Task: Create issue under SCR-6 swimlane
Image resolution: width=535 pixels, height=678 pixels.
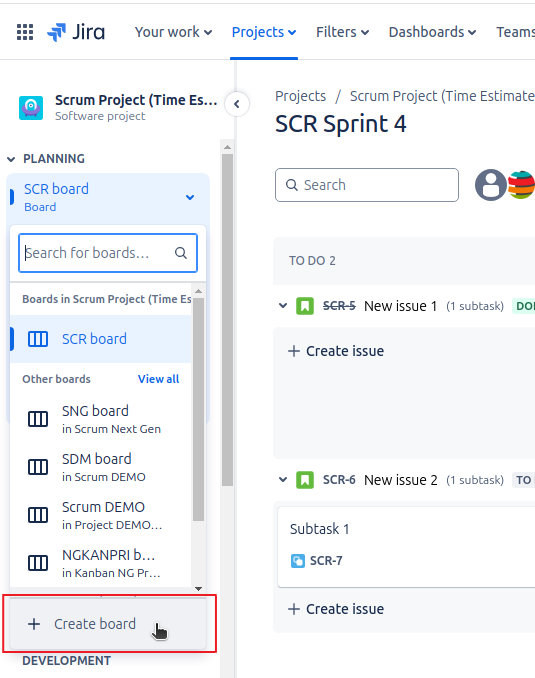Action: (336, 609)
